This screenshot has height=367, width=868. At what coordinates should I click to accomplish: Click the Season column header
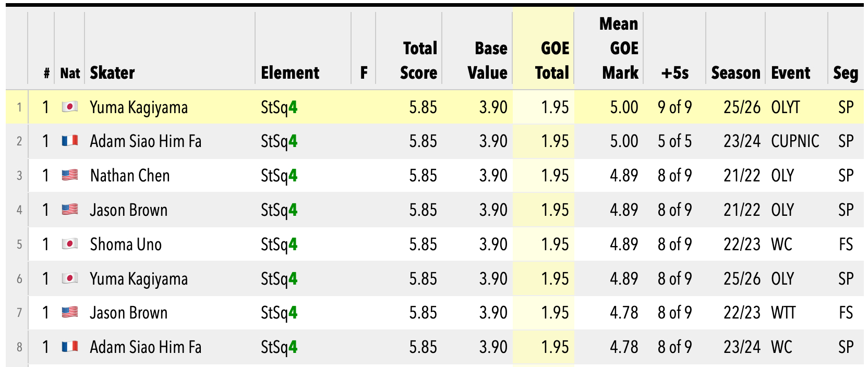(x=736, y=72)
